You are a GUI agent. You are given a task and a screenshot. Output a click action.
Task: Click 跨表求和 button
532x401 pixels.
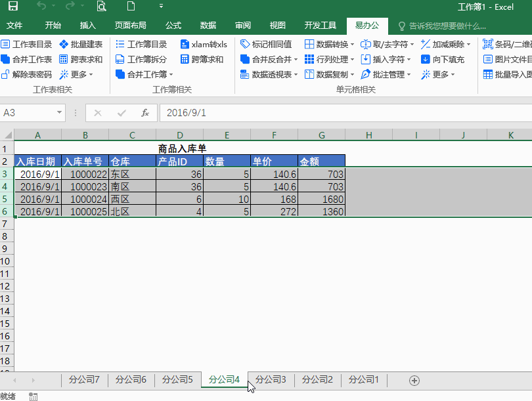[x=81, y=59]
